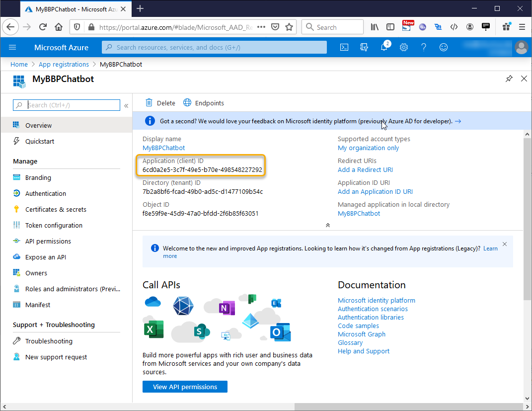Collapse the left navigation menu
Image resolution: width=532 pixels, height=411 pixels.
tap(126, 105)
